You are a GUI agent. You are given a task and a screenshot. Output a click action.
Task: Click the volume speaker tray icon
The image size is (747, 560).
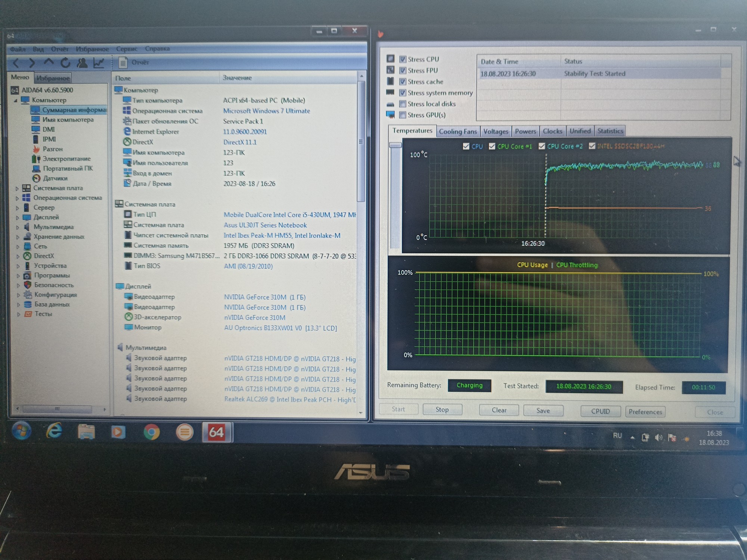tap(658, 438)
